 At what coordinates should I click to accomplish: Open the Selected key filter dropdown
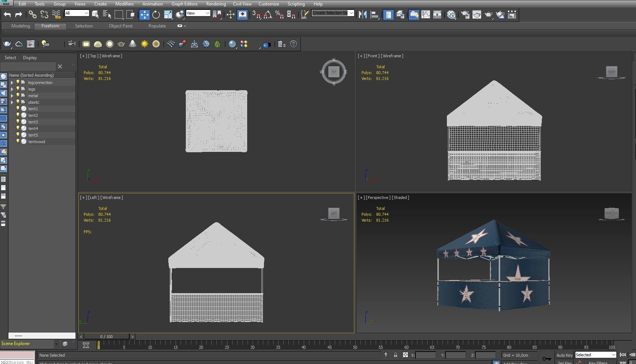[x=595, y=355]
